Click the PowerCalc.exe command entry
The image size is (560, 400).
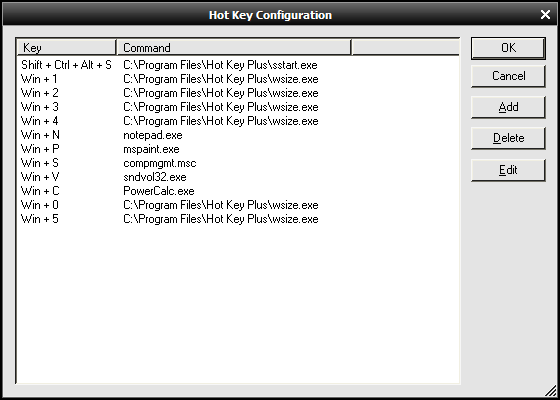pos(159,191)
